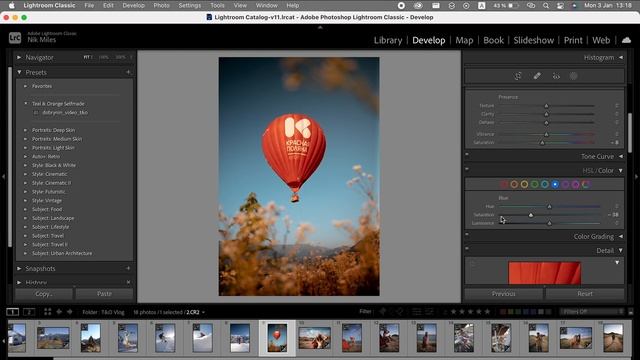Open the filmstrip source path dropdown
Viewport: 640px width, 360px height.
[x=203, y=312]
